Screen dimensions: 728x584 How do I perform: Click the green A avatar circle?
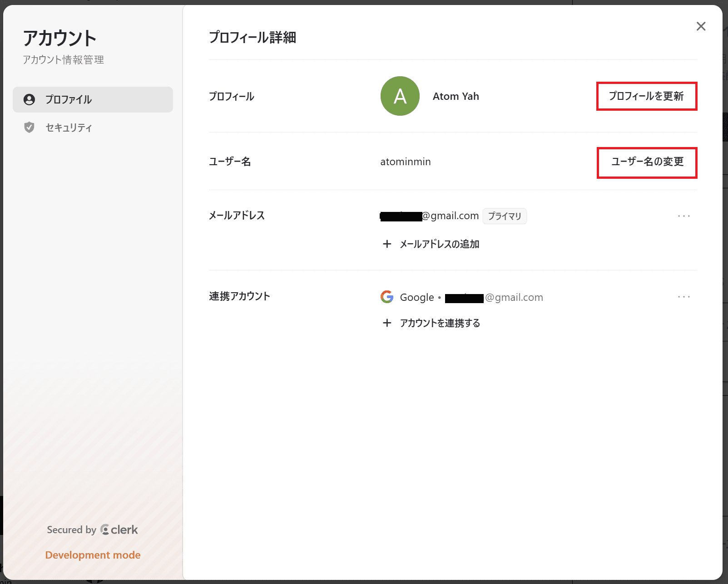point(400,96)
